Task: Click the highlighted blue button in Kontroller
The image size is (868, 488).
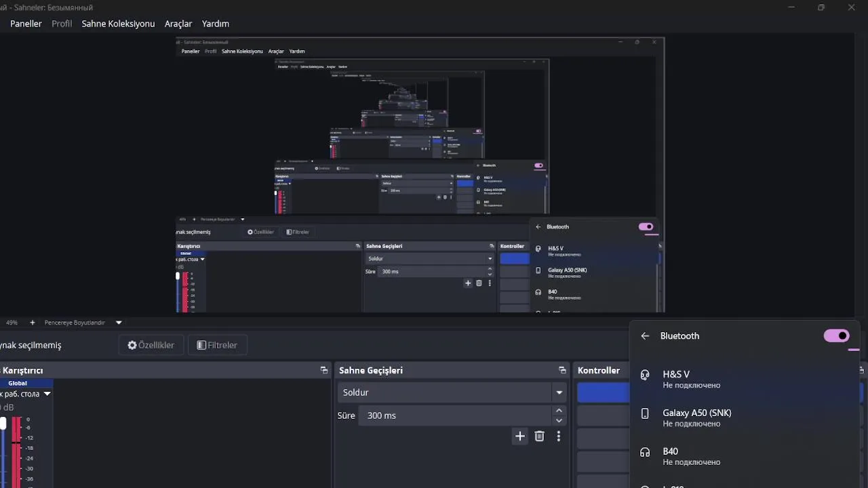Action: point(604,392)
